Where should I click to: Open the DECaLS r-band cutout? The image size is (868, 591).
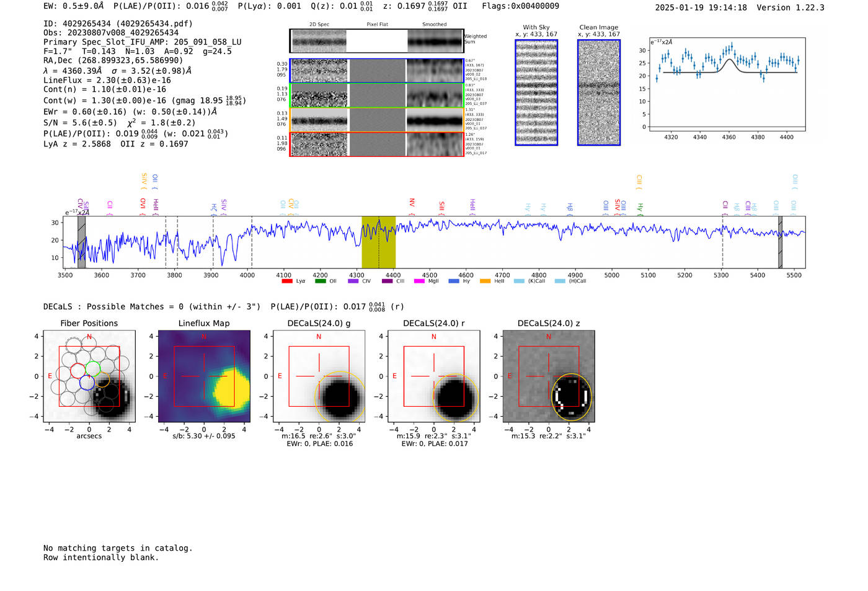433,376
